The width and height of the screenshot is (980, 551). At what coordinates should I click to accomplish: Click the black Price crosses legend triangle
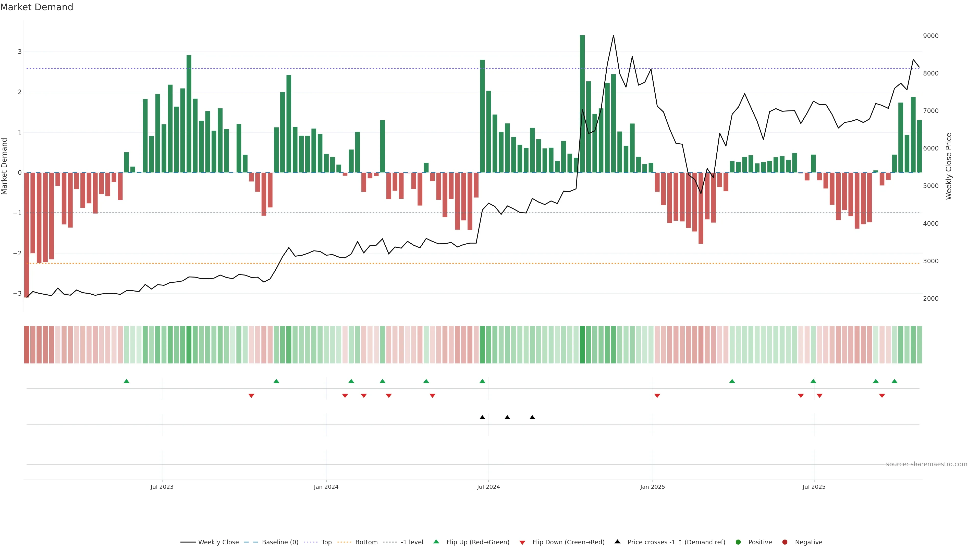617,542
